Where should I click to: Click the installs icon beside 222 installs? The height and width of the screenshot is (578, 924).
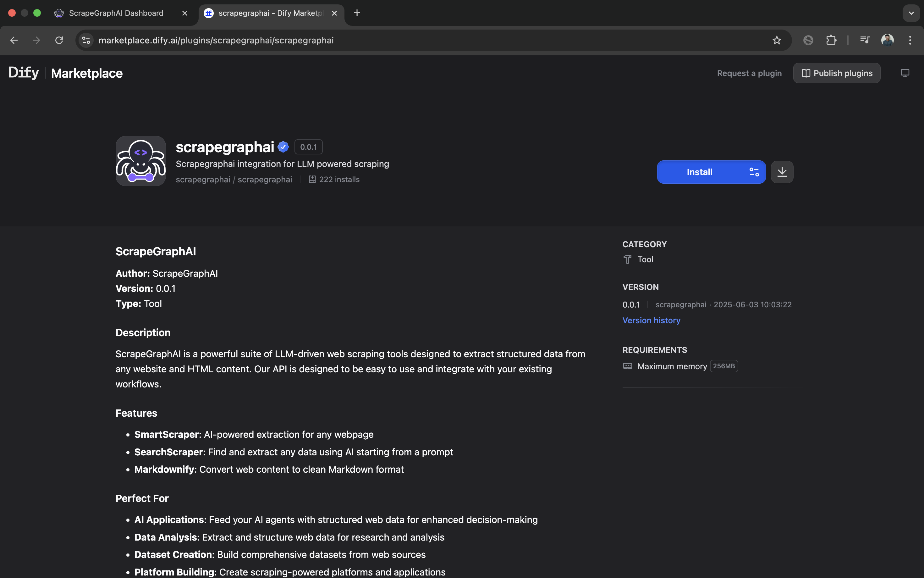pyautogui.click(x=312, y=179)
